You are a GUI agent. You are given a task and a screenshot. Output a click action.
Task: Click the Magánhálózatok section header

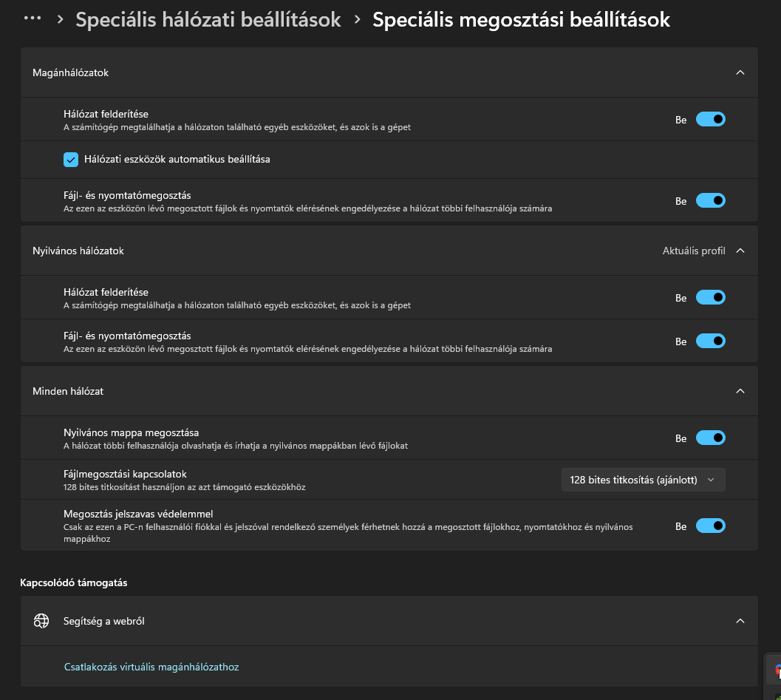pyautogui.click(x=71, y=72)
